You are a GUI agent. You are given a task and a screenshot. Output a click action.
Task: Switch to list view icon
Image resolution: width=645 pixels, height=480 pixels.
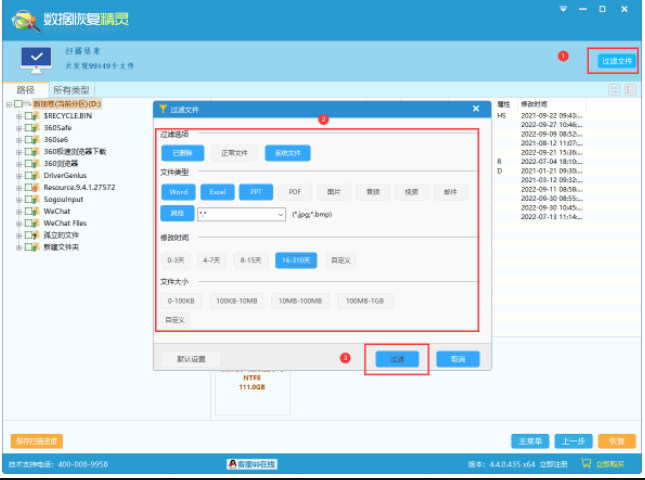[630, 90]
